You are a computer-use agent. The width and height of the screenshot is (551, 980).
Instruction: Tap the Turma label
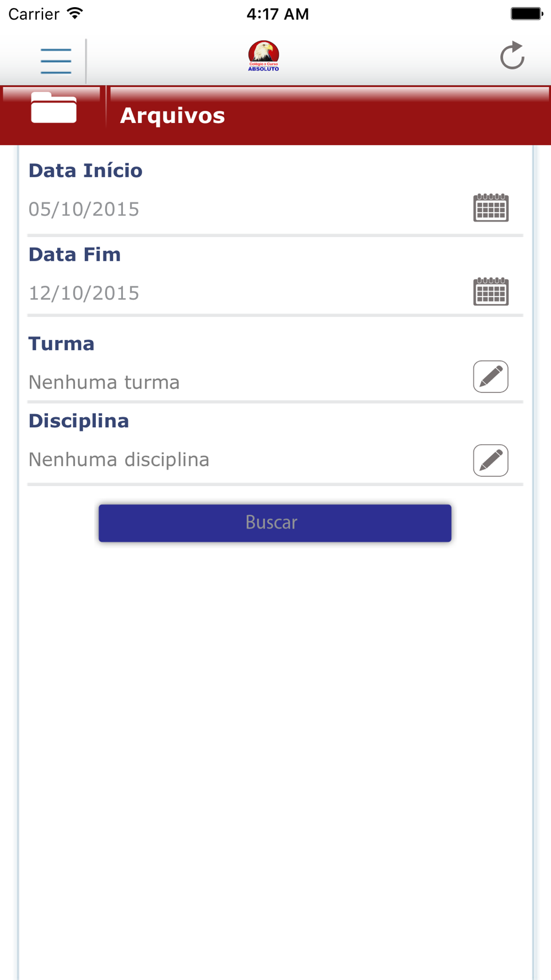61,343
